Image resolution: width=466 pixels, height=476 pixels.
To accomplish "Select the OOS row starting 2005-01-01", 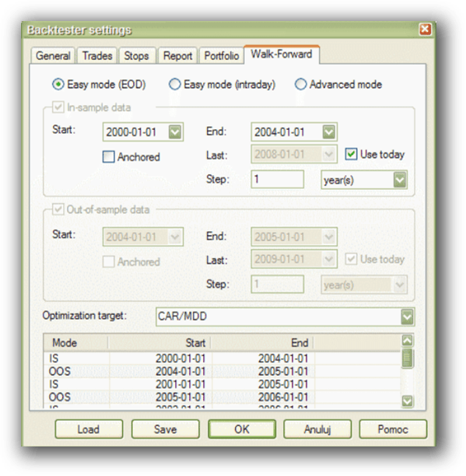I will (x=222, y=397).
